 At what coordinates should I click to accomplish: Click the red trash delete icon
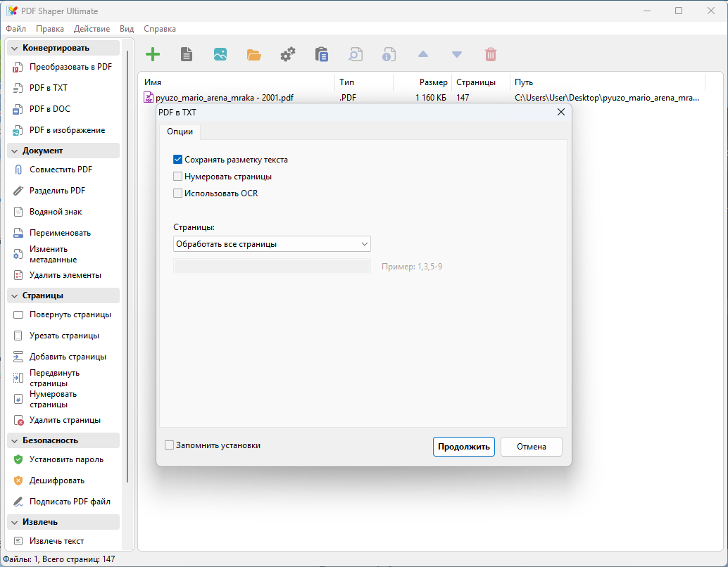pyautogui.click(x=491, y=54)
